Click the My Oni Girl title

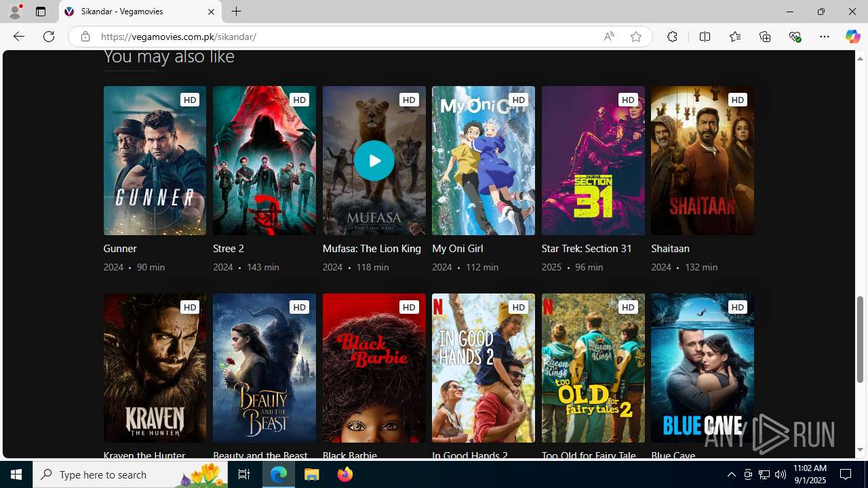(x=458, y=249)
